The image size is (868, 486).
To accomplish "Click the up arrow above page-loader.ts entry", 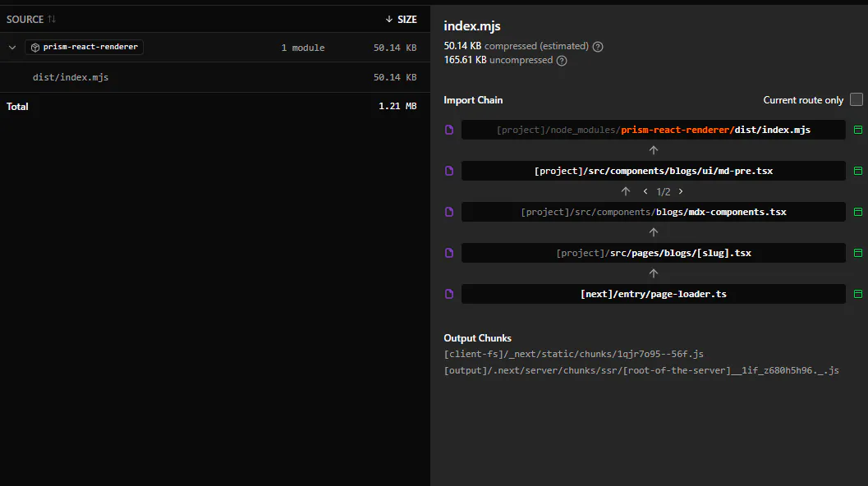I will pos(654,273).
